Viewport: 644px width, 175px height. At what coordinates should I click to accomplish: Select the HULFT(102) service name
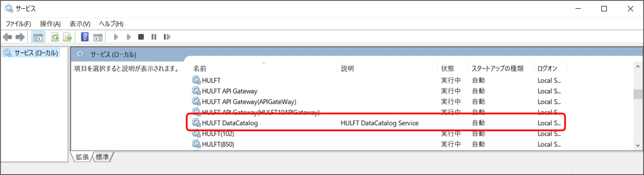(x=218, y=134)
